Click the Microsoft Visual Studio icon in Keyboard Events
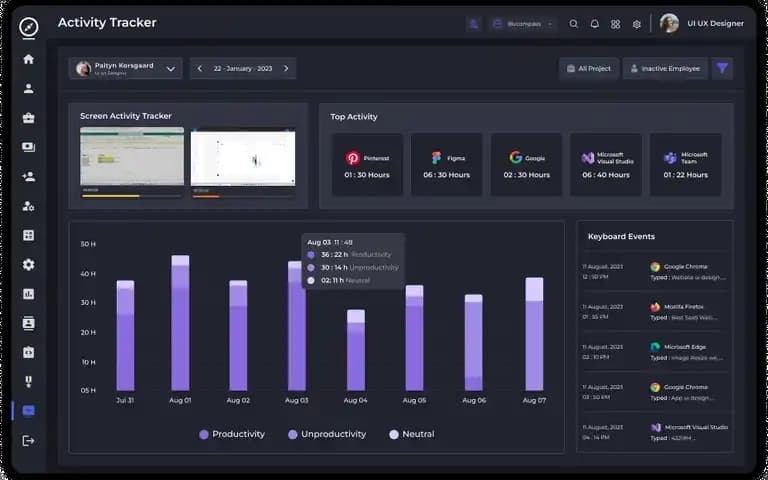 [656, 427]
